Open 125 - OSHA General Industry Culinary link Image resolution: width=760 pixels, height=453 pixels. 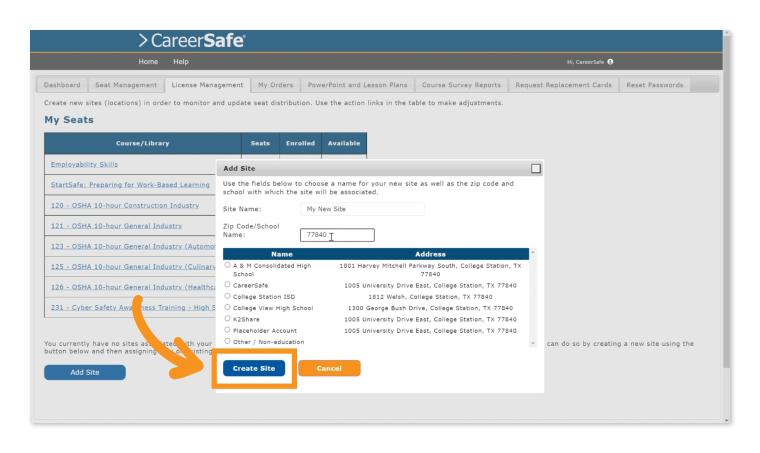click(133, 266)
